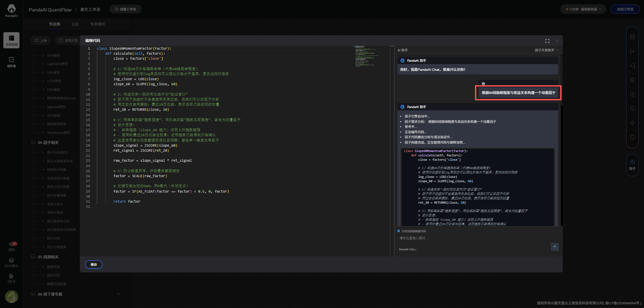Open the 1/分钟 基础服务器 dropdown

pos(583,9)
